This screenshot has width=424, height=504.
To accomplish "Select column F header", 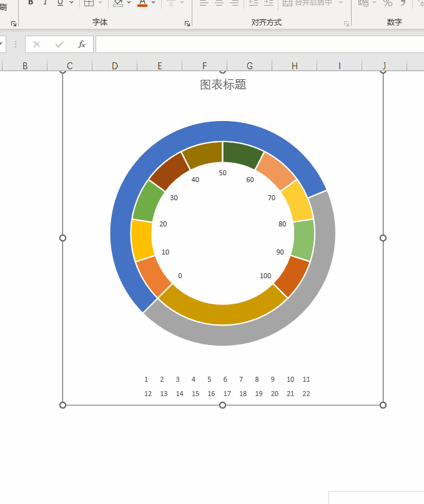I will 204,65.
